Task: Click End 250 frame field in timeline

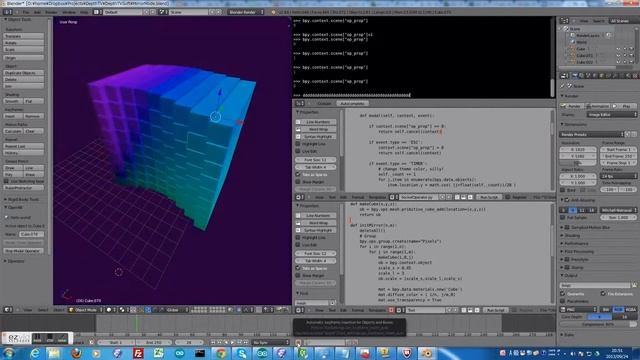Action: pyautogui.click(x=154, y=342)
